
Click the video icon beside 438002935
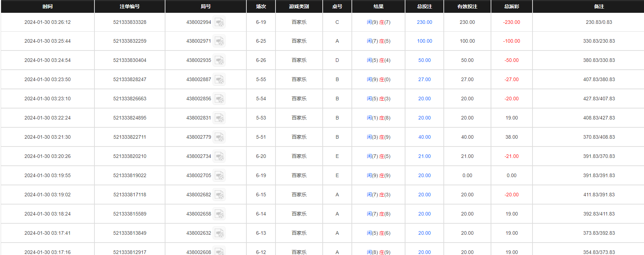coord(219,60)
